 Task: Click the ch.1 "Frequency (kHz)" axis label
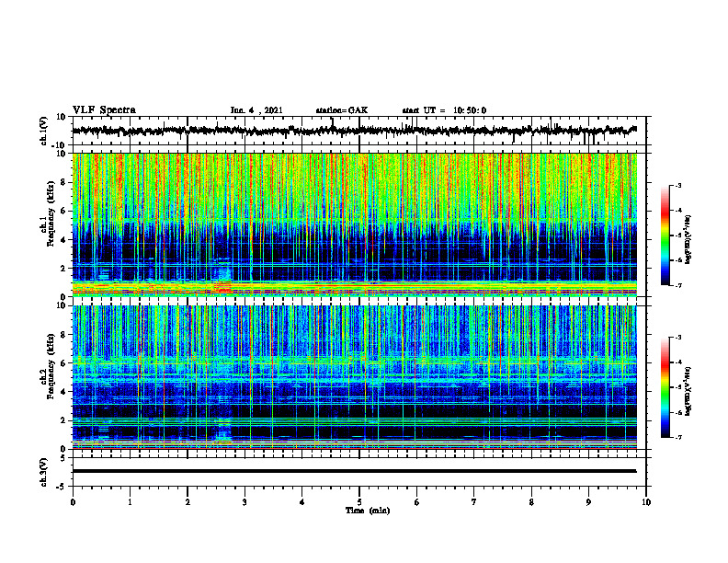pyautogui.click(x=51, y=213)
